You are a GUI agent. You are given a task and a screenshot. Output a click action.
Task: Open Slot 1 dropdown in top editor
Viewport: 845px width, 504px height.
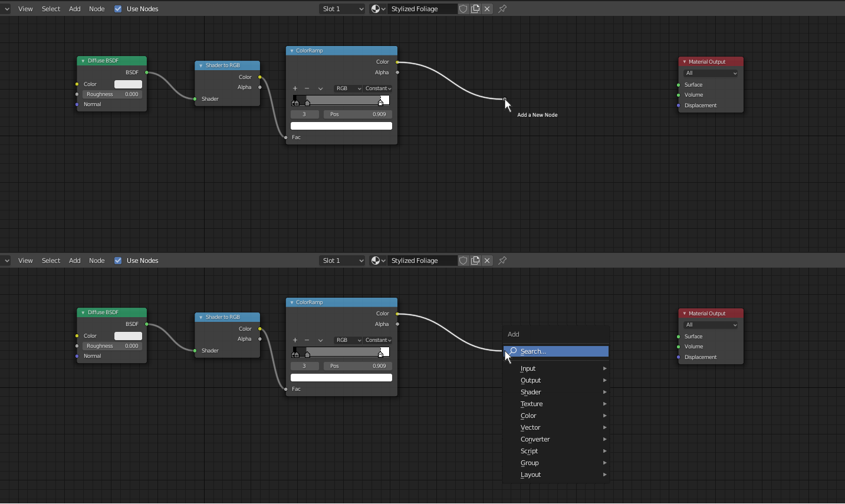[x=343, y=9]
